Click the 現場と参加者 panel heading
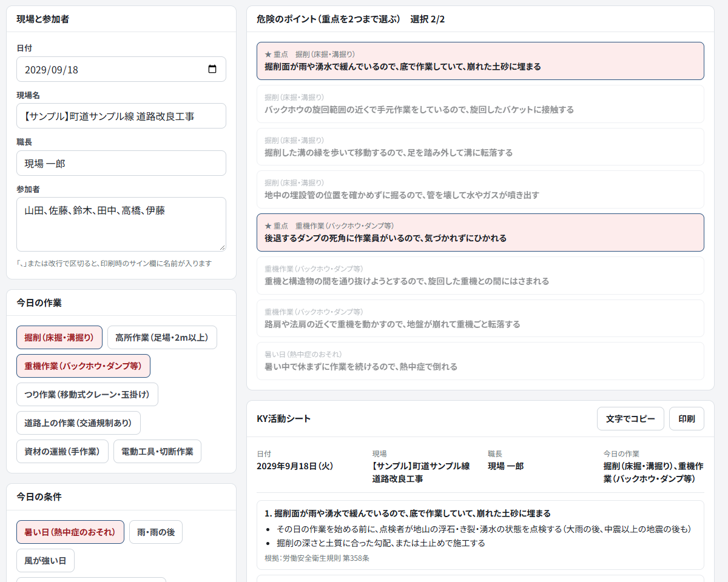The image size is (728, 582). click(x=42, y=19)
